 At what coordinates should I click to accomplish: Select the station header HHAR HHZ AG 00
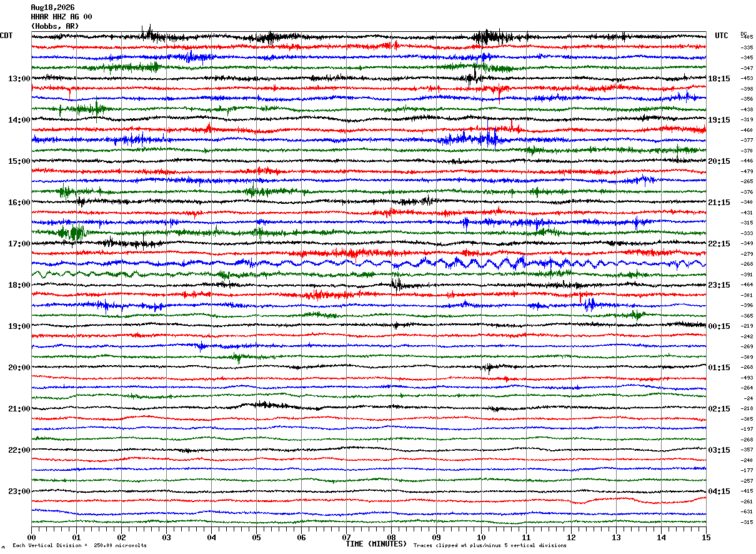(x=61, y=17)
